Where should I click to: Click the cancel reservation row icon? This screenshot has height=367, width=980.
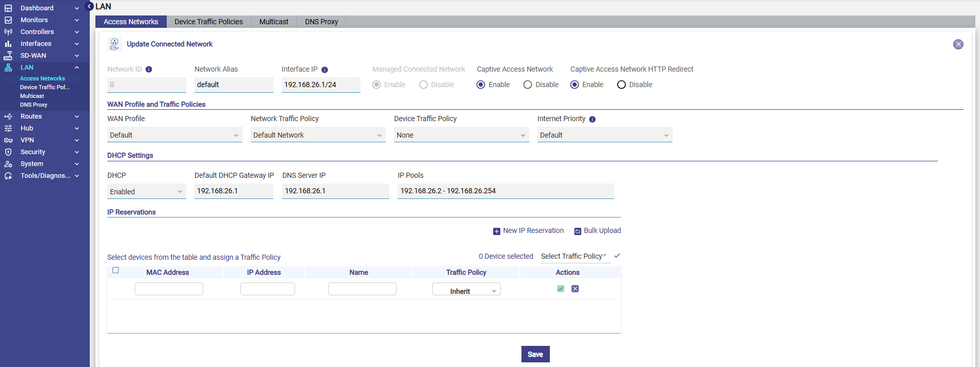[x=575, y=289]
